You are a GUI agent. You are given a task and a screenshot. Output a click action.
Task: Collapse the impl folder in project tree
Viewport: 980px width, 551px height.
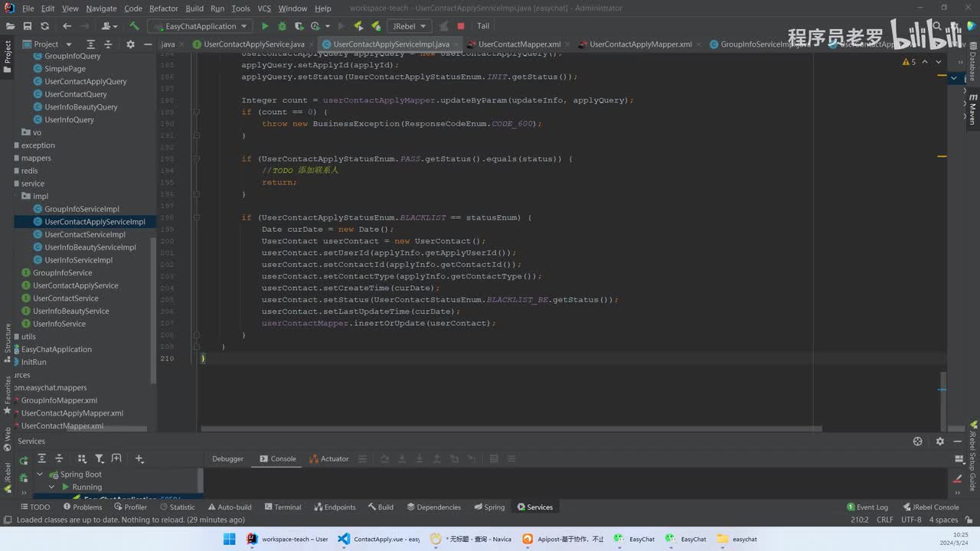17,197
